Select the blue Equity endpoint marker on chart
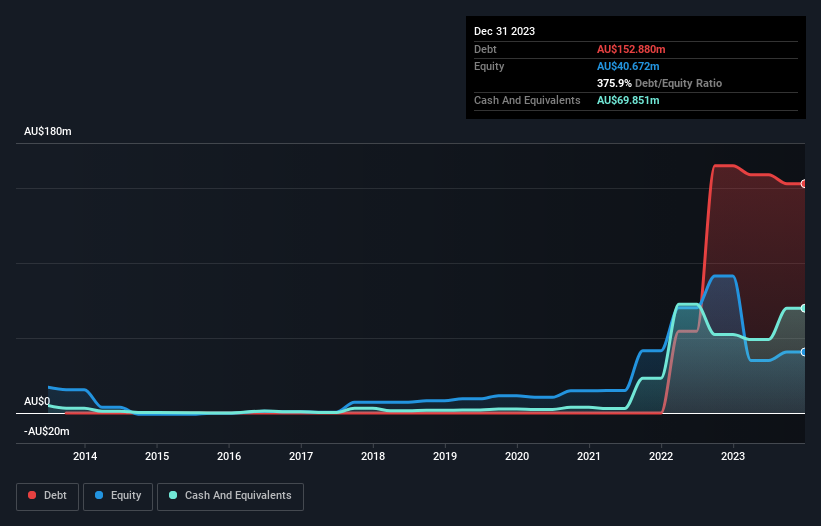Image resolution: width=821 pixels, height=526 pixels. point(804,352)
